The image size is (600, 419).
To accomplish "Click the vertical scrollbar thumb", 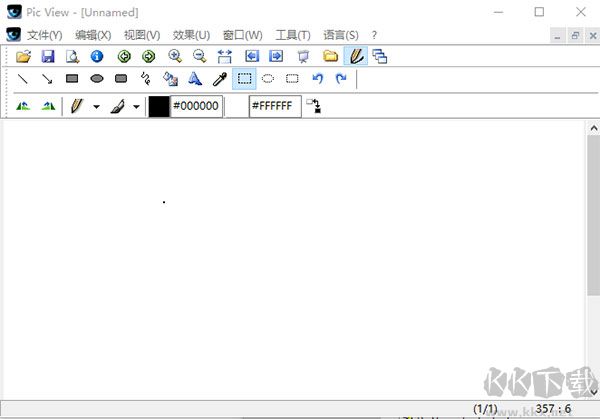I will pyautogui.click(x=593, y=215).
